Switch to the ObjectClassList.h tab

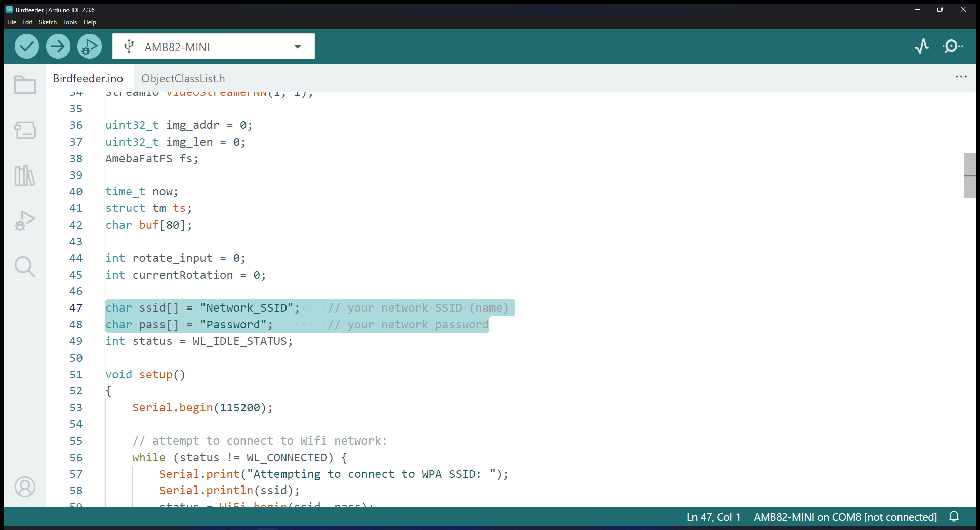pos(183,78)
